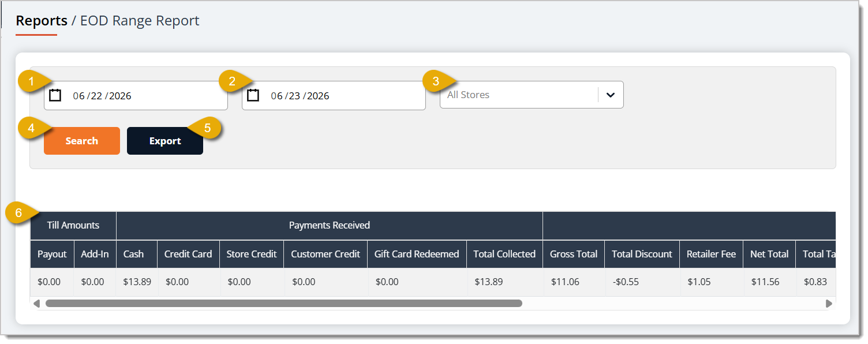This screenshot has width=868, height=344.
Task: Select the $11.06 Gross Total value
Action: 574,282
